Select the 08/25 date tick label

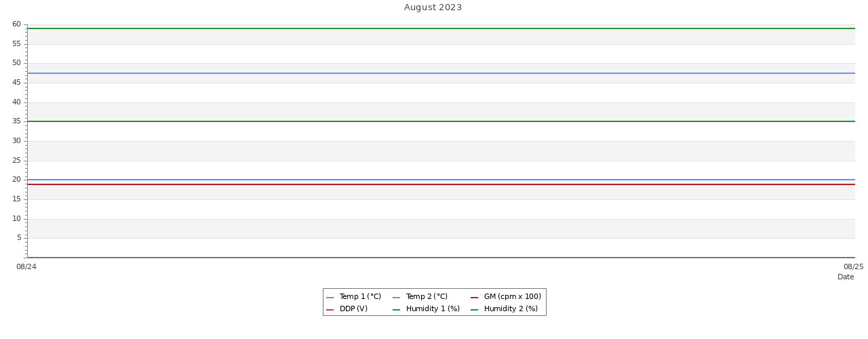pos(853,267)
